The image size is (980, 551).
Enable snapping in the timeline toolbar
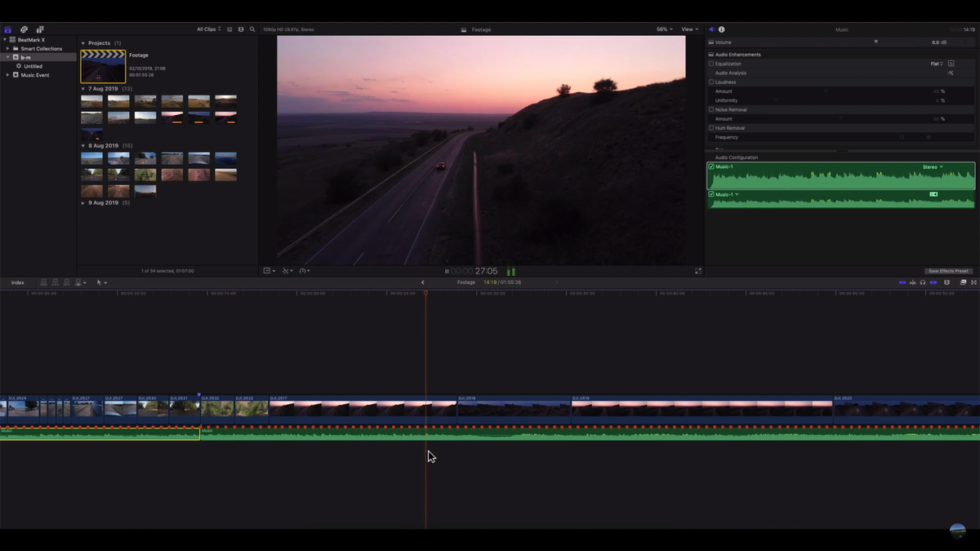[933, 282]
